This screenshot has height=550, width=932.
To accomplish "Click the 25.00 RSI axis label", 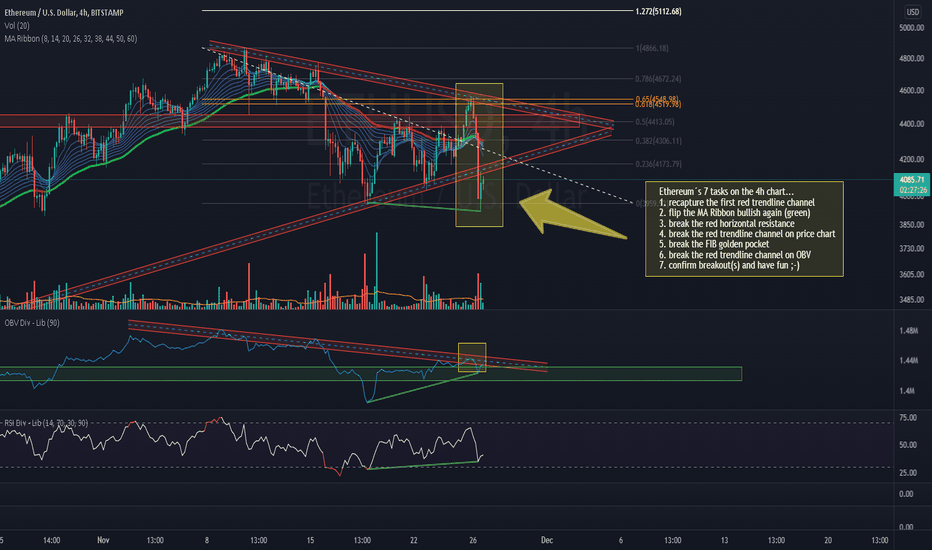I will coord(907,473).
